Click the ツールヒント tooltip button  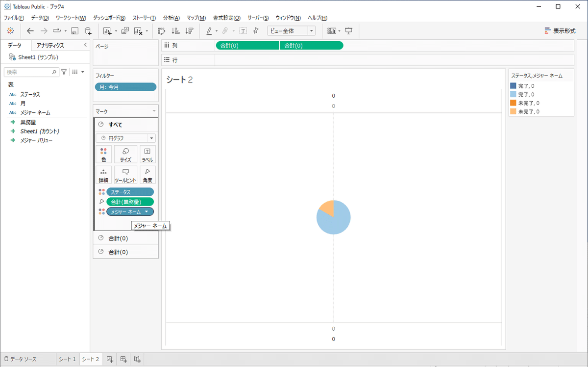(x=125, y=175)
